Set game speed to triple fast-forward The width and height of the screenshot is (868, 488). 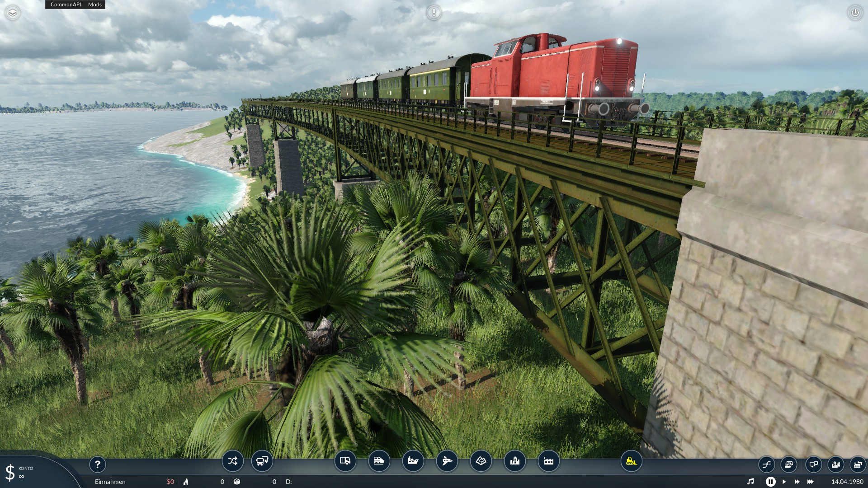pyautogui.click(x=811, y=482)
